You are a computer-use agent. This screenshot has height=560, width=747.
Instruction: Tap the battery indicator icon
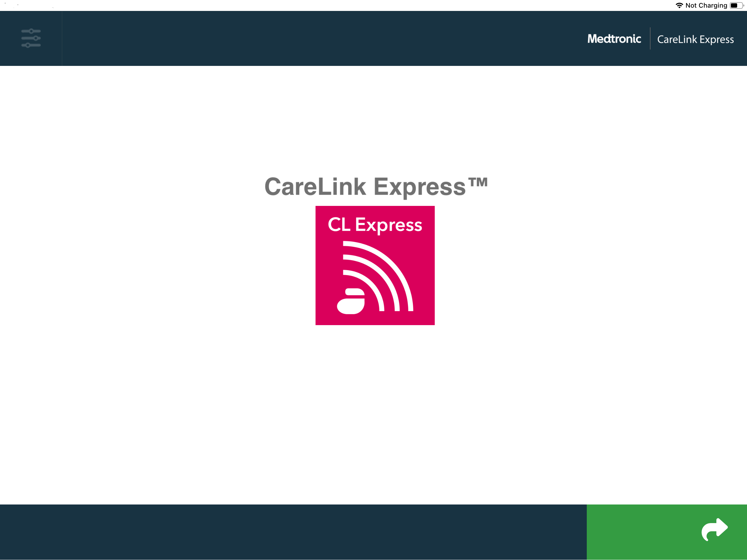tap(737, 5)
